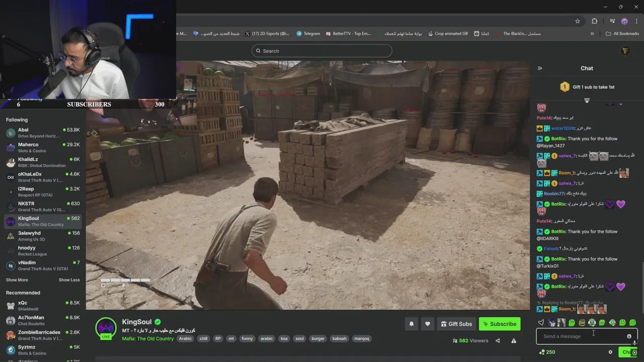Open KhalidLz channel in Following
Image resolution: width=644 pixels, height=362 pixels.
(x=43, y=162)
